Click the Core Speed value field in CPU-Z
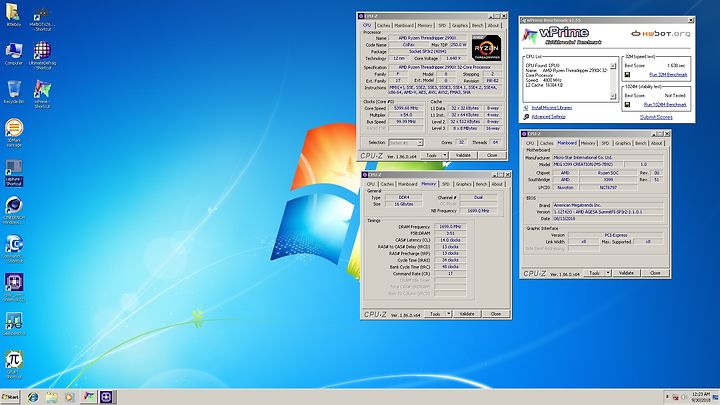Screen dimensions: 720x405 [x=405, y=108]
